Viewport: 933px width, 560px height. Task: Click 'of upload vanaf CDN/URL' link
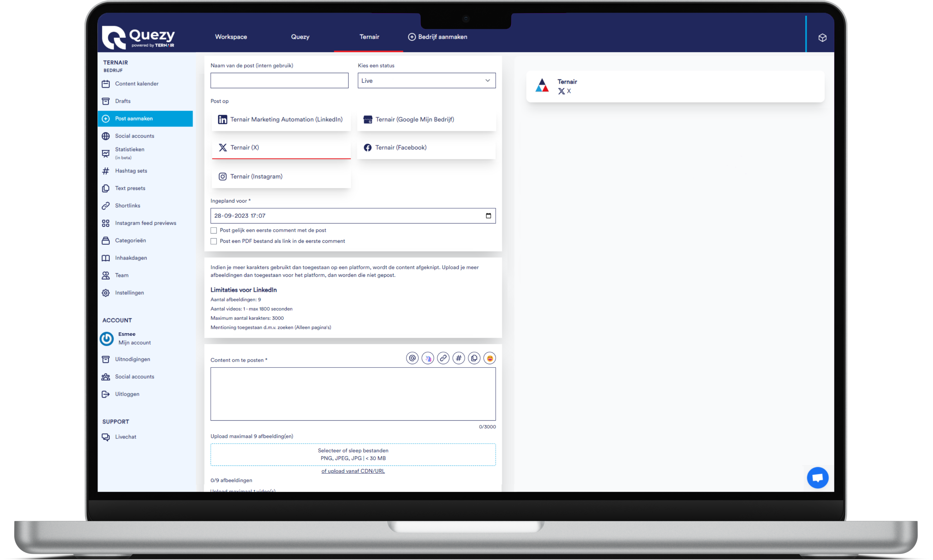(x=353, y=471)
